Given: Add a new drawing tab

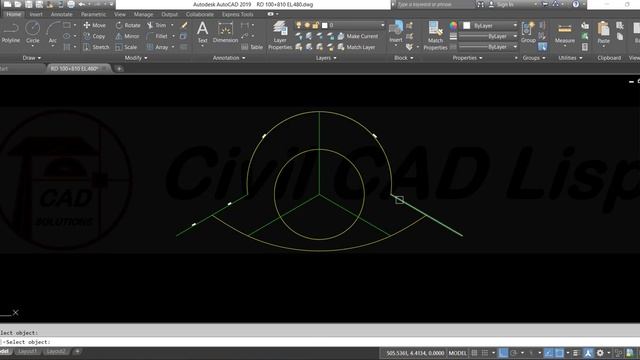Looking at the screenshot, I should point(119,69).
